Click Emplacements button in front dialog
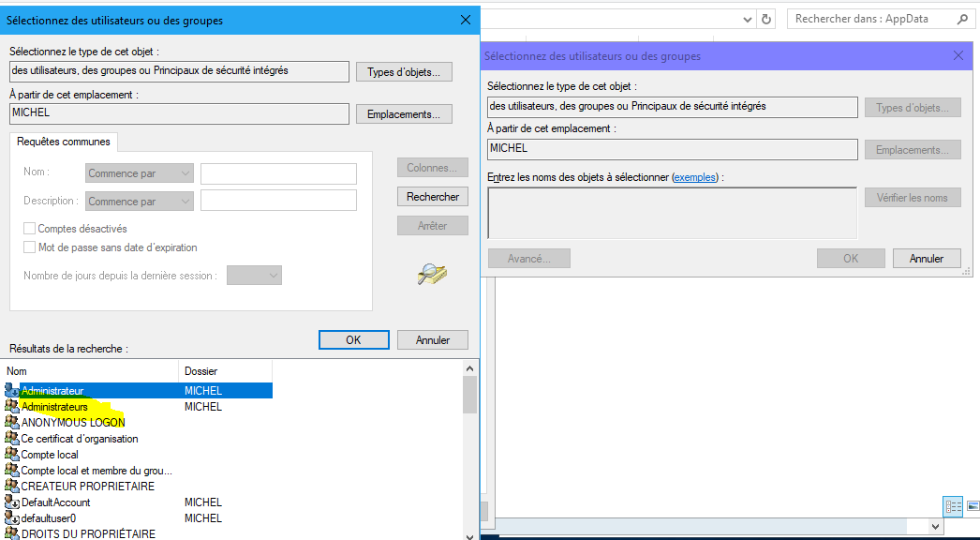The image size is (980, 540). point(404,114)
